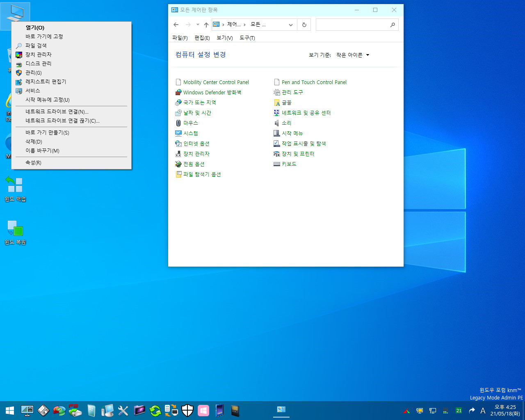Click the address bar refresh button

click(x=304, y=25)
